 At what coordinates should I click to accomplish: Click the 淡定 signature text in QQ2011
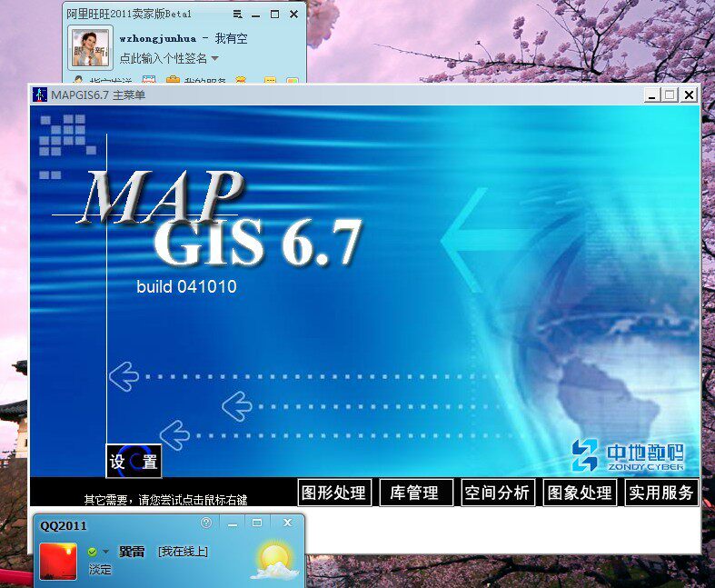100,570
